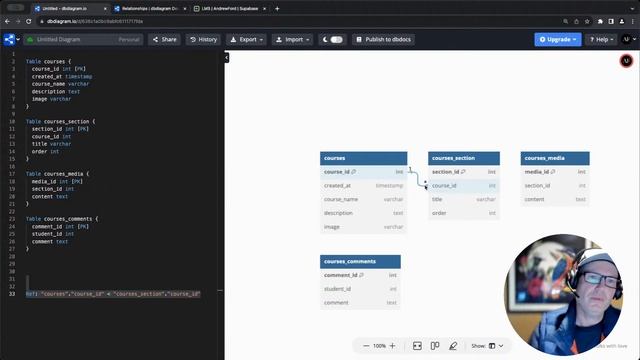Viewport: 640px width, 360px height.
Task: Click the Untitled Diagram name field
Action: (83, 40)
